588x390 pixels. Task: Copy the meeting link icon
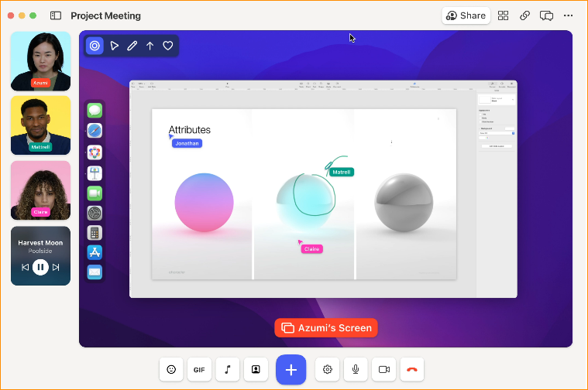(x=524, y=15)
